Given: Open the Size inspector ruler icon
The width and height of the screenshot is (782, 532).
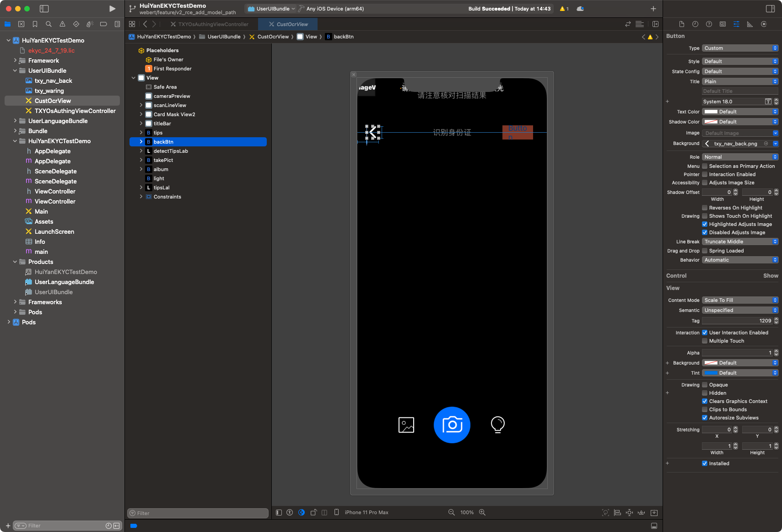Looking at the screenshot, I should click(x=750, y=24).
